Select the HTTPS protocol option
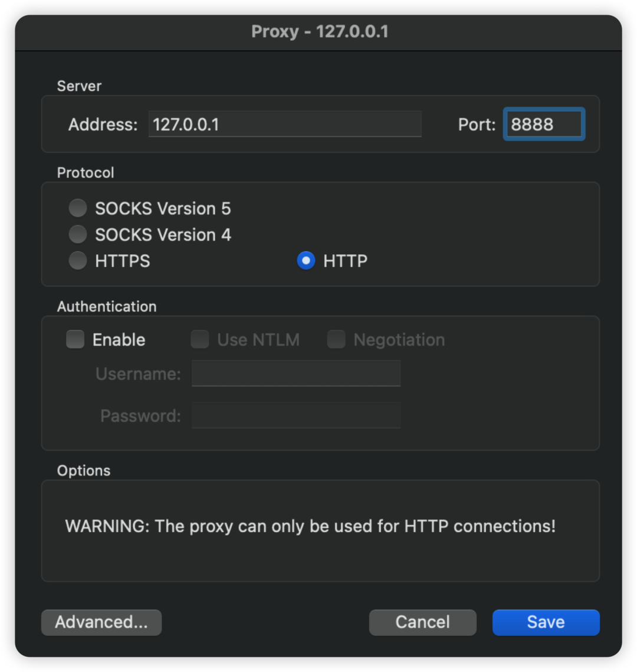 tap(78, 261)
